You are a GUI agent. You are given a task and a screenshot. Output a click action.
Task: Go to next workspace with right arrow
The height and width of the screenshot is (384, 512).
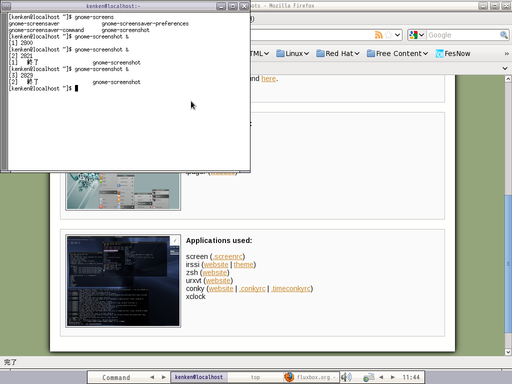[164, 377]
